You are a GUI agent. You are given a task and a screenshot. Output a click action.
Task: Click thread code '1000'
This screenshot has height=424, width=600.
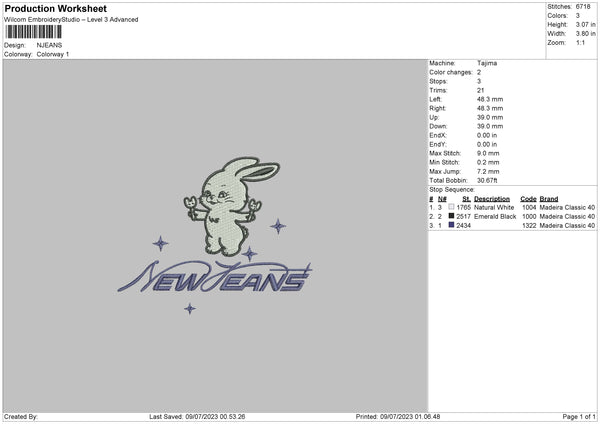click(529, 217)
